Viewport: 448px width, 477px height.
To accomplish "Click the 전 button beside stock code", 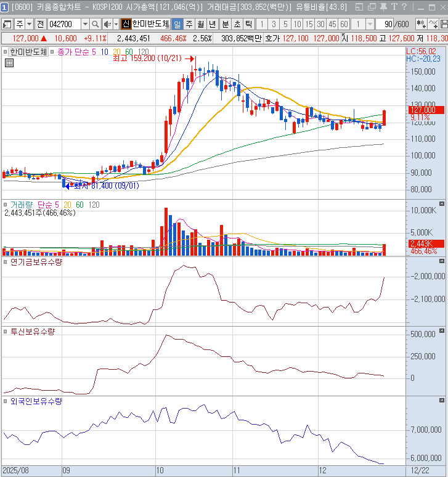I will pyautogui.click(x=40, y=24).
